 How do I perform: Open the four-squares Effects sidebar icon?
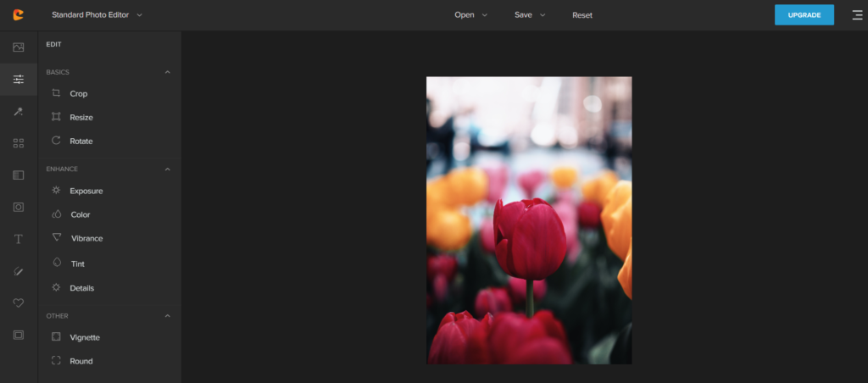[x=19, y=143]
